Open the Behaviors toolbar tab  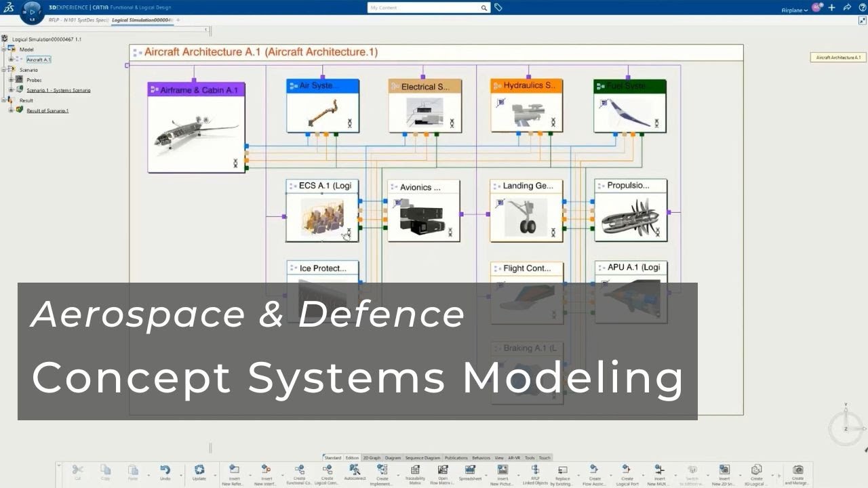481,458
